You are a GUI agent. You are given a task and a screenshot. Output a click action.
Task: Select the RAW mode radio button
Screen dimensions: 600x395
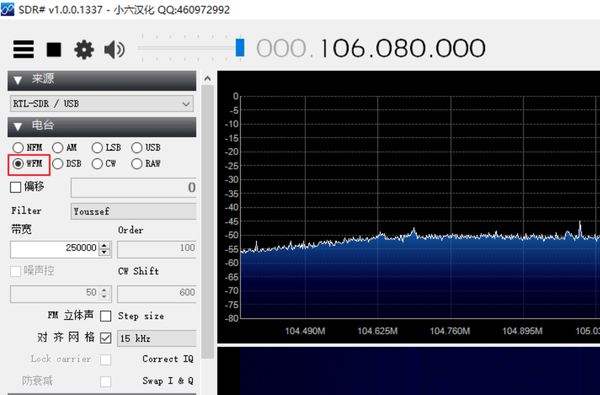[x=146, y=164]
